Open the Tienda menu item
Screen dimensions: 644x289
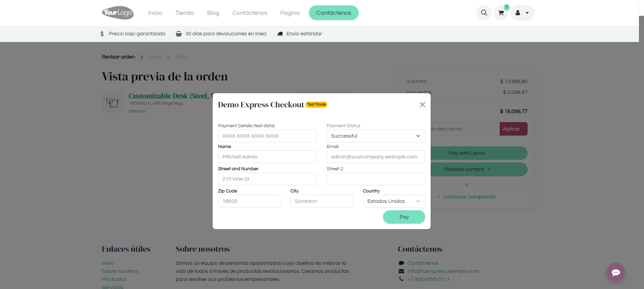[184, 13]
